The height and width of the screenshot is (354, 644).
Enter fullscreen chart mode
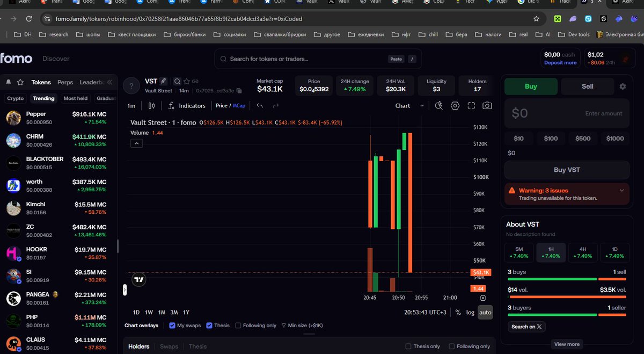coord(471,106)
